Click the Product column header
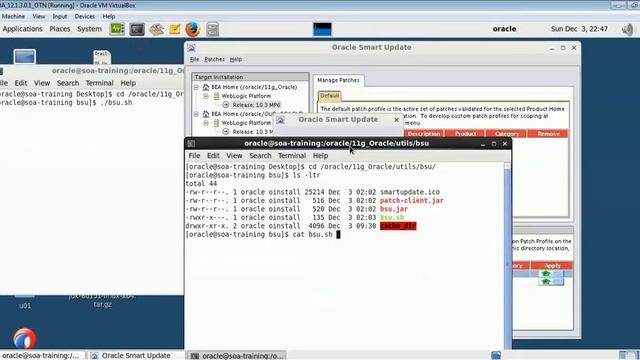The image size is (640, 360). click(465, 134)
